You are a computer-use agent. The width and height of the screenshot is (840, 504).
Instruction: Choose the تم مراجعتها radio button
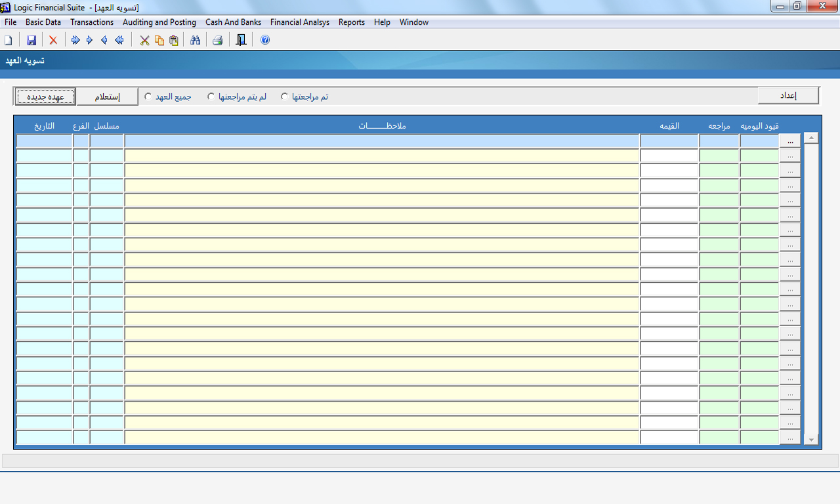coord(285,96)
